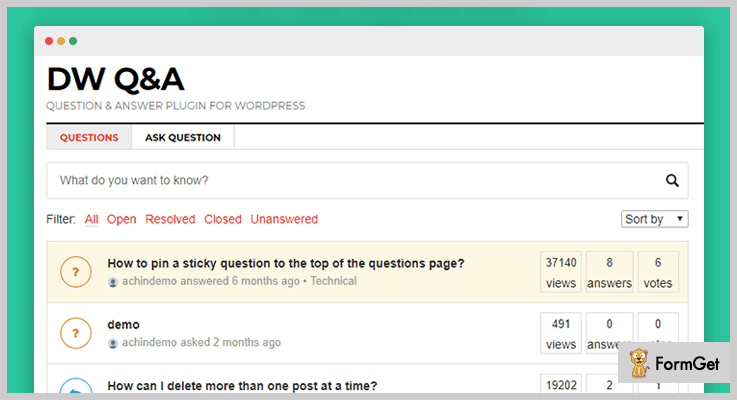The width and height of the screenshot is (737, 400).
Task: Filter questions by Open
Action: pos(121,219)
